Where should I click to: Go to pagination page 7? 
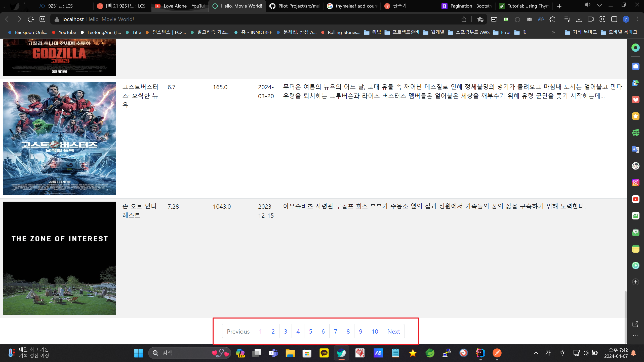(335, 331)
